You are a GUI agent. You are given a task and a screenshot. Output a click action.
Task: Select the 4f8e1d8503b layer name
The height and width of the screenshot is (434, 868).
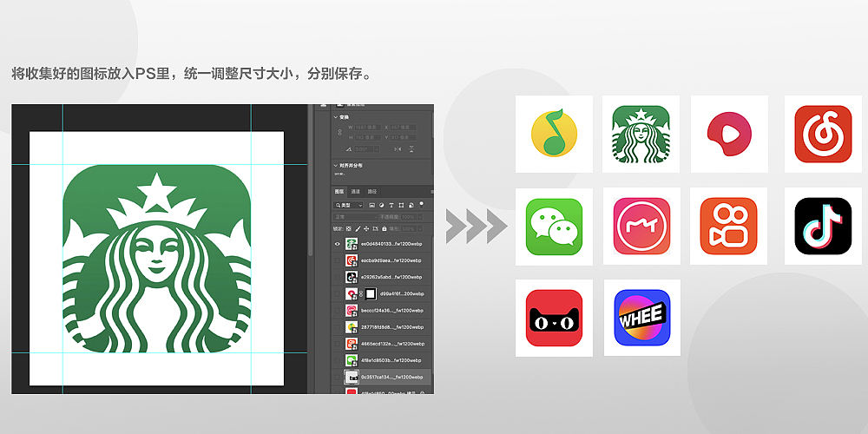[392, 360]
